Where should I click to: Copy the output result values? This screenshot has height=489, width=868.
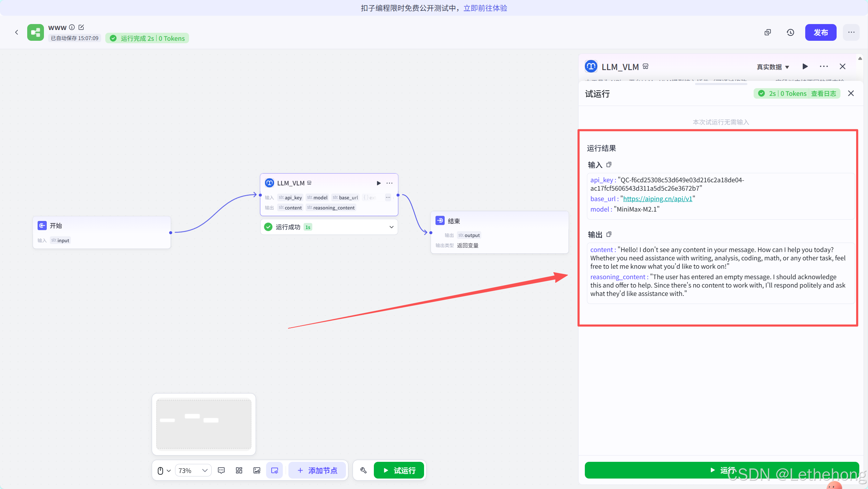[609, 234]
